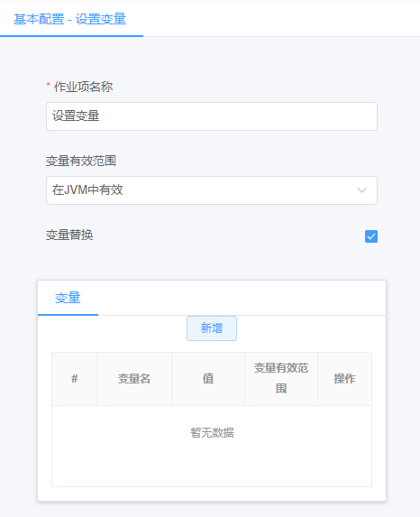The image size is (420, 517).
Task: Click the 变量有效范围 label above the dropdown
Action: pos(81,161)
